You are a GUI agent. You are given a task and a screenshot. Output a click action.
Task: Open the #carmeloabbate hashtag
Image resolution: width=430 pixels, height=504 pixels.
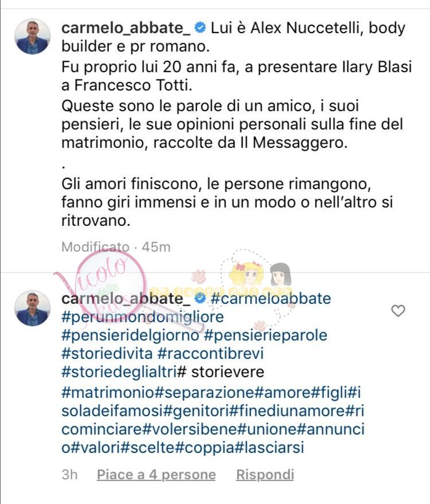pos(271,299)
